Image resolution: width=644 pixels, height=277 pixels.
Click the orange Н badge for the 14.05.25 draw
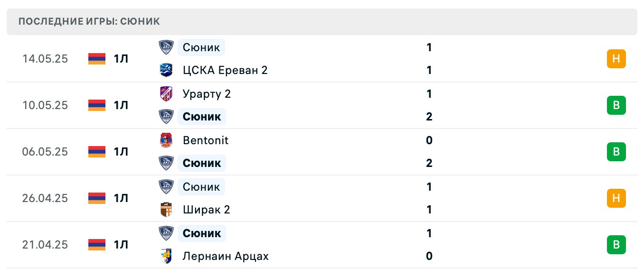pyautogui.click(x=616, y=59)
